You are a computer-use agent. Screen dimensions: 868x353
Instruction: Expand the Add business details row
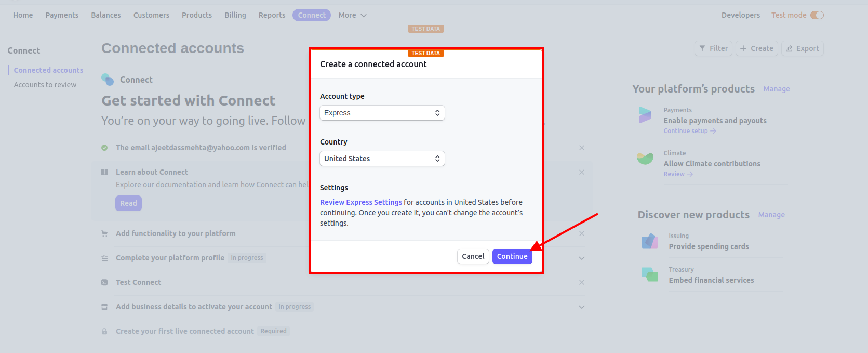click(x=582, y=307)
